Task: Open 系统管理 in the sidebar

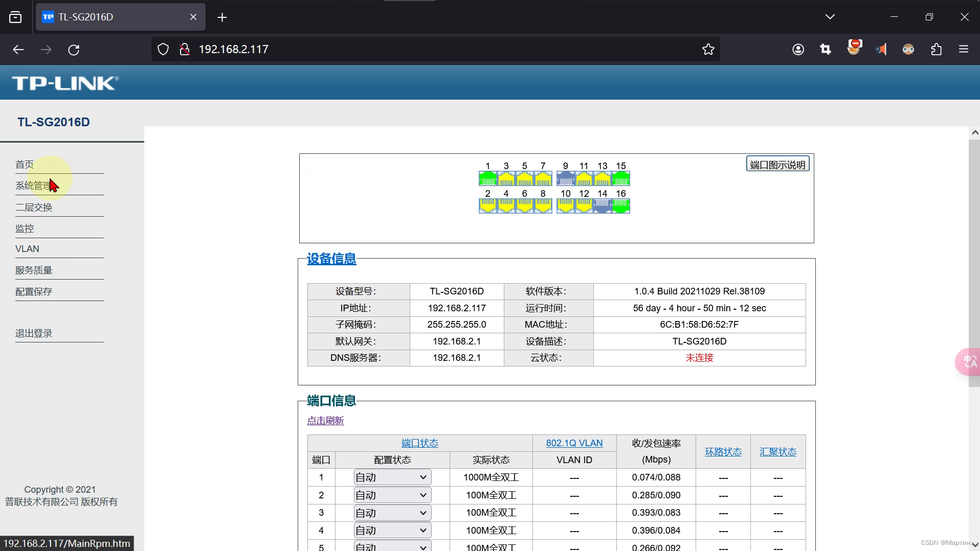Action: click(34, 186)
